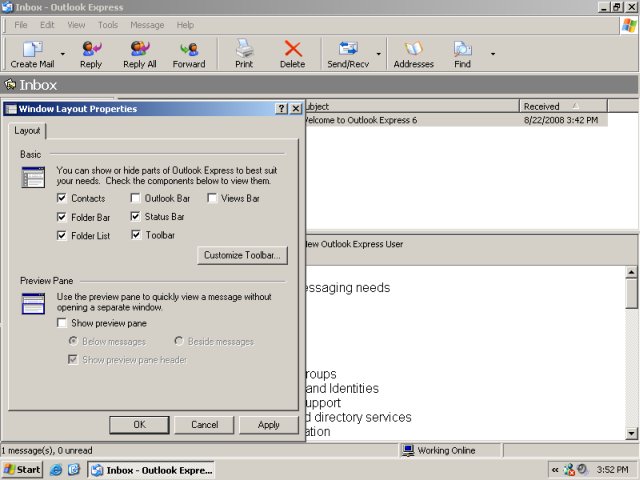Viewport: 640px width, 480px height.
Task: Click the Send/Recv toolbar icon
Action: click(348, 49)
